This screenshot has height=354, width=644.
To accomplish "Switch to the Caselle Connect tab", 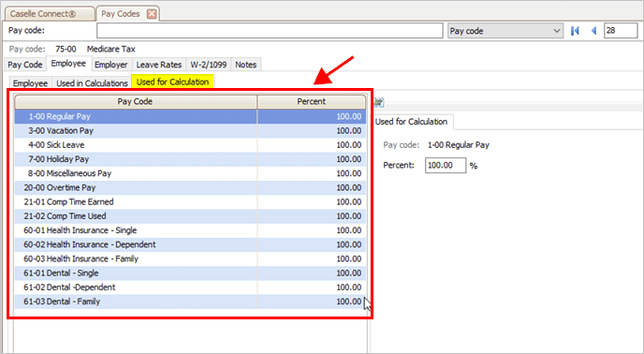I will tap(49, 14).
